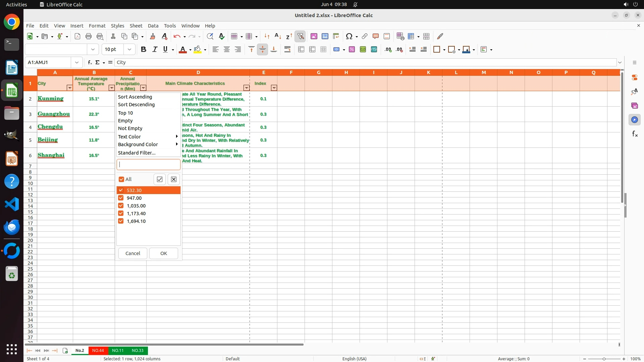Switch to the NO.44 sheet tab
Screen dimensions: 644x362
(x=98, y=350)
